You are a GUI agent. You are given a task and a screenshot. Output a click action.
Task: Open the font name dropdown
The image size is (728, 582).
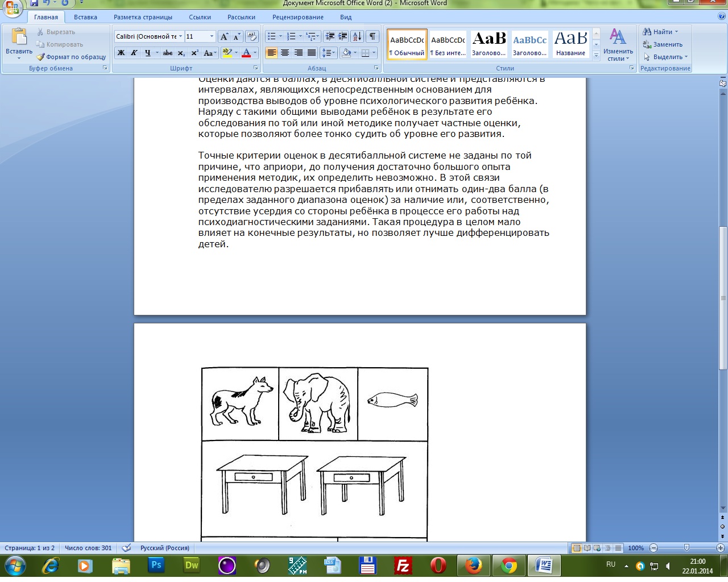coord(180,36)
